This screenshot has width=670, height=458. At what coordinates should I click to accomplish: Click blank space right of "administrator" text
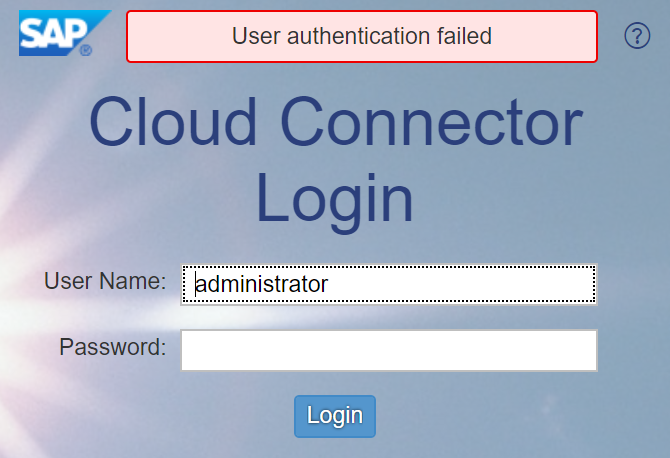click(461, 285)
